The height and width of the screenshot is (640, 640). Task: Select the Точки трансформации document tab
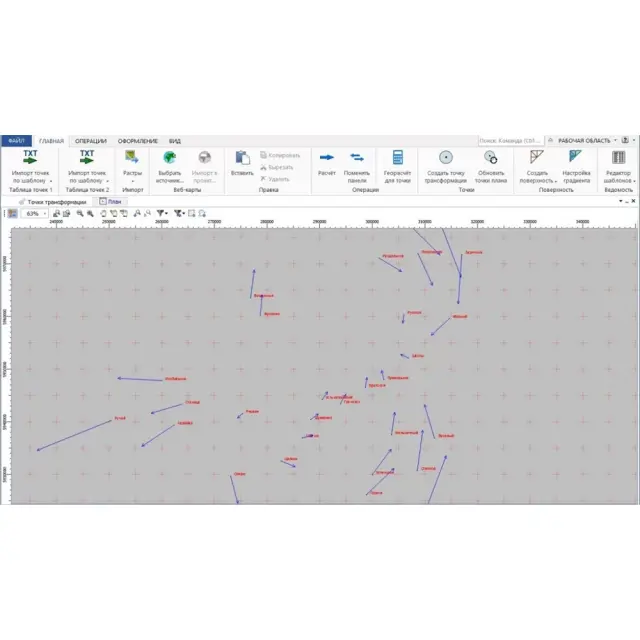49,201
